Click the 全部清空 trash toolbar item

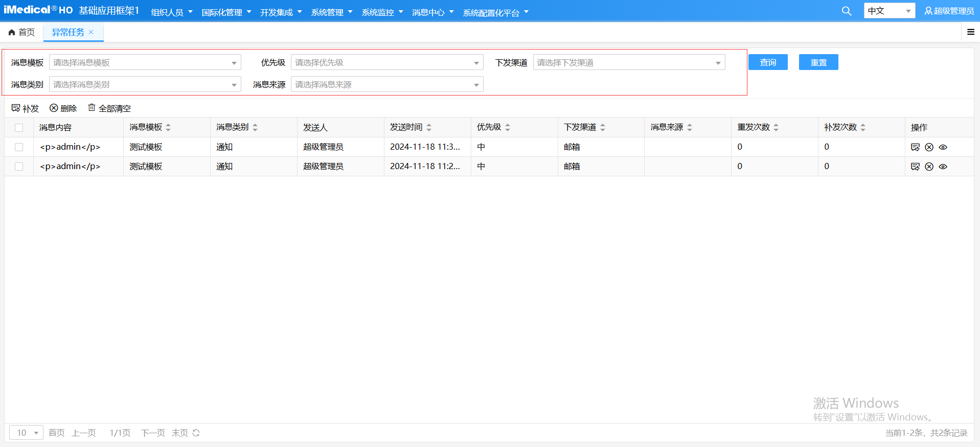tap(109, 108)
